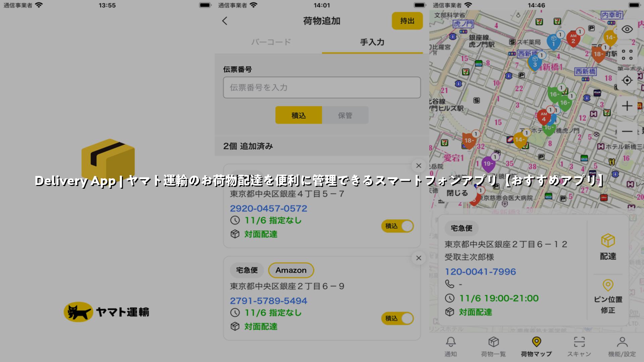Open the スキャン tab
This screenshot has height=362, width=644.
click(579, 347)
